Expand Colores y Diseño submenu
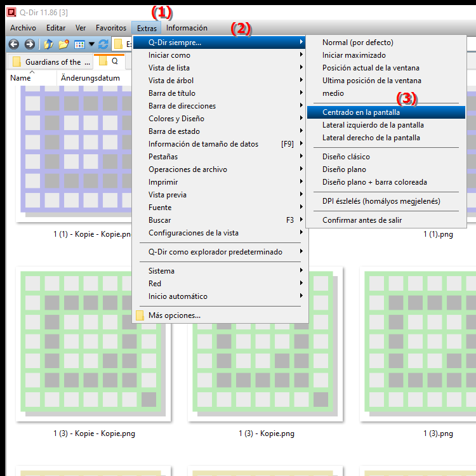Screen dimensions: 476x476 tap(219, 119)
